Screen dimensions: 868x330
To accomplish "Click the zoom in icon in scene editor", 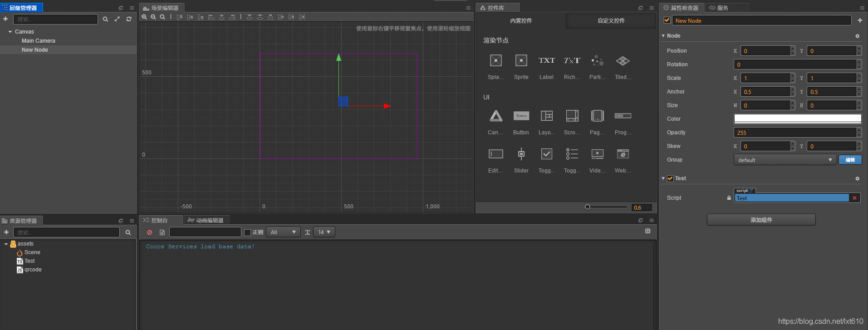I will tap(144, 17).
